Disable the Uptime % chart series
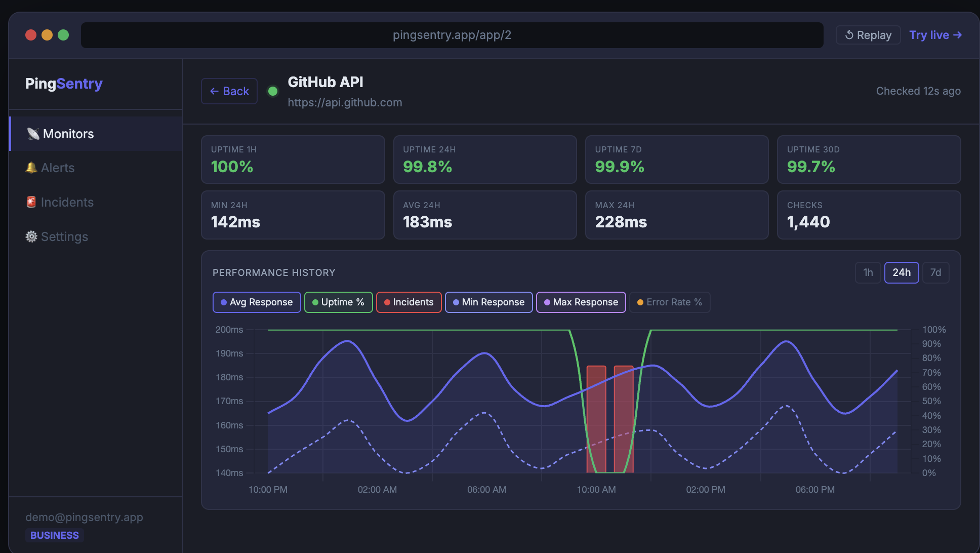Screen dimensions: 980x553 tap(338, 302)
